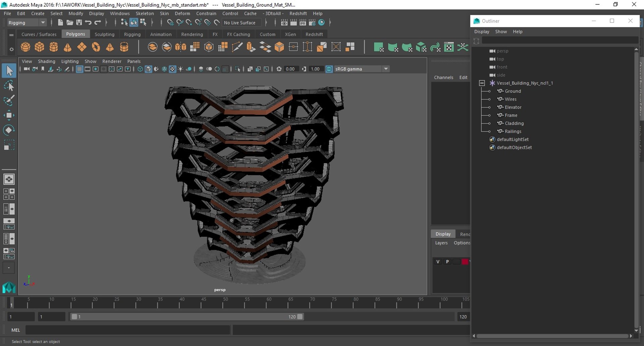Select the Cladding node in Outliner
Screen dimensions: 644x346
(514, 123)
